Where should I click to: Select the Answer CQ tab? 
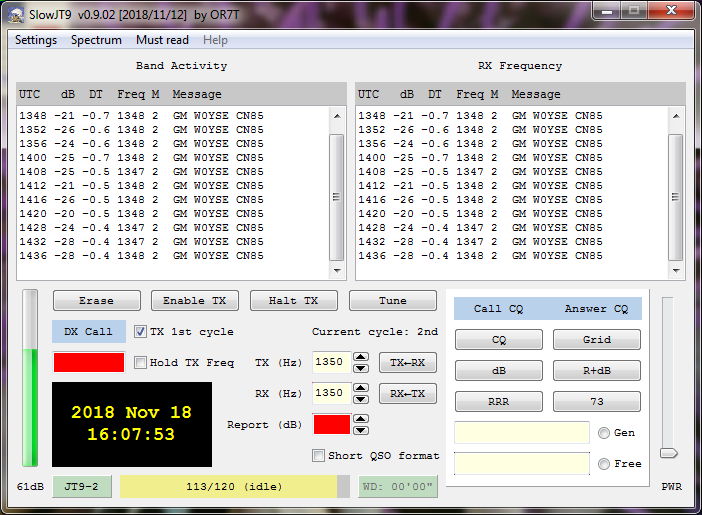596,309
